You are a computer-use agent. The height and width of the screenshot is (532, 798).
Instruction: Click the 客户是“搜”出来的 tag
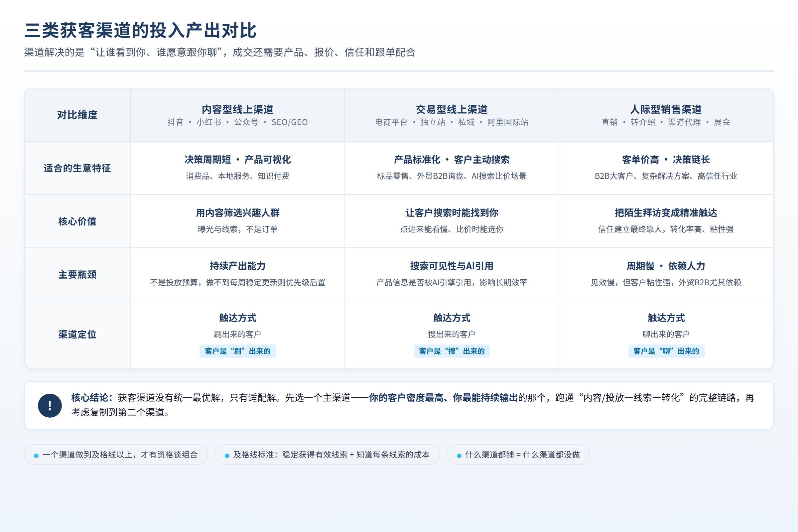point(452,351)
